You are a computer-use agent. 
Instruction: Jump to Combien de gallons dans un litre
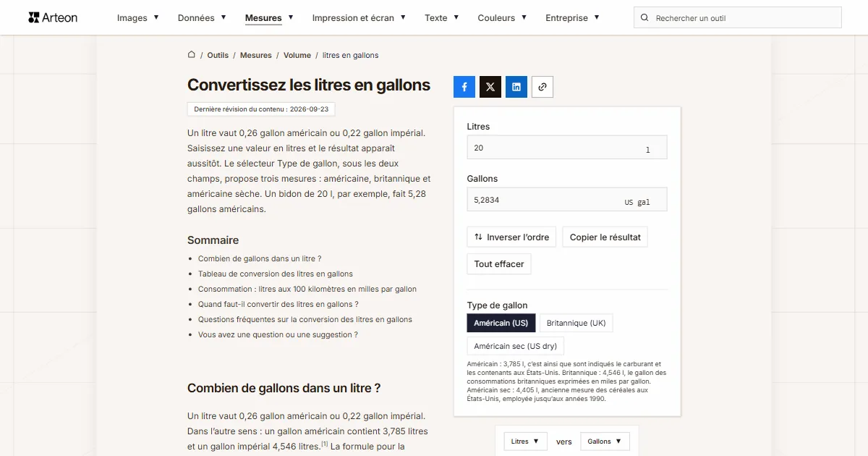coord(260,258)
